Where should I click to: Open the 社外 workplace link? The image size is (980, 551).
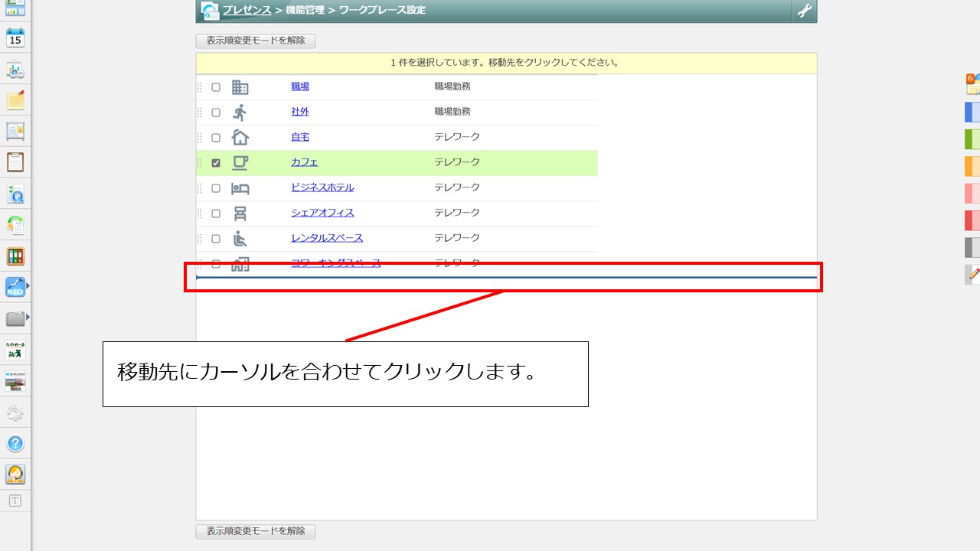pos(299,112)
